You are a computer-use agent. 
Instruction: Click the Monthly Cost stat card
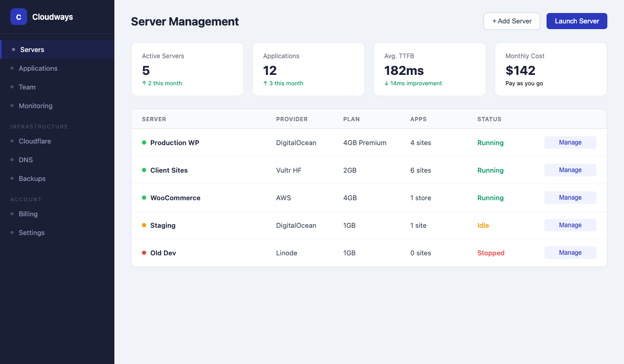tap(551, 69)
